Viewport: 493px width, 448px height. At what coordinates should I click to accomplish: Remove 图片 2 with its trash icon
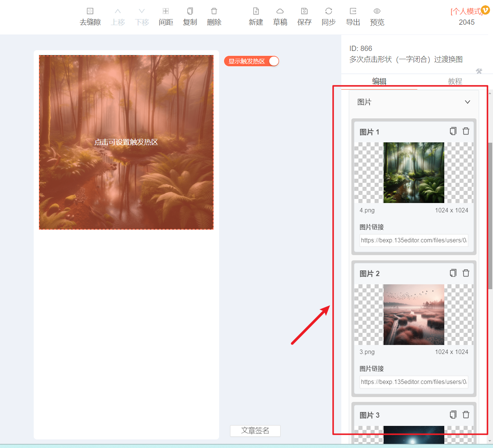coord(466,273)
